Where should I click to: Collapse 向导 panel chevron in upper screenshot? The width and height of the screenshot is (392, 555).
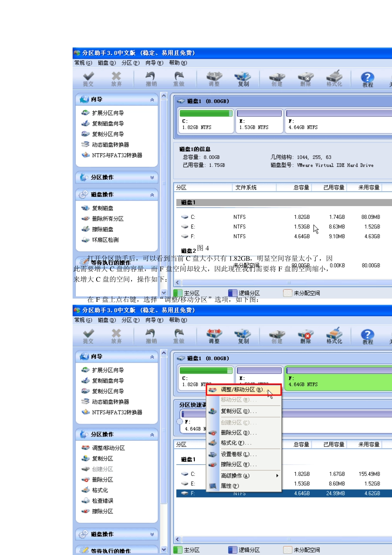(152, 100)
